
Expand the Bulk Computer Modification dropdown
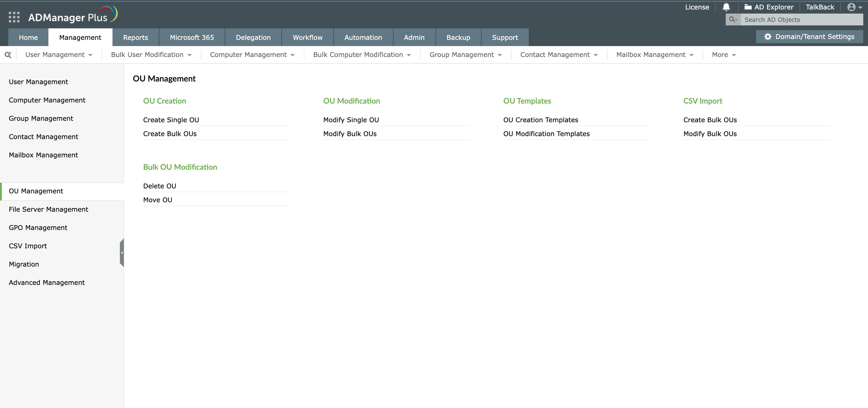(362, 55)
